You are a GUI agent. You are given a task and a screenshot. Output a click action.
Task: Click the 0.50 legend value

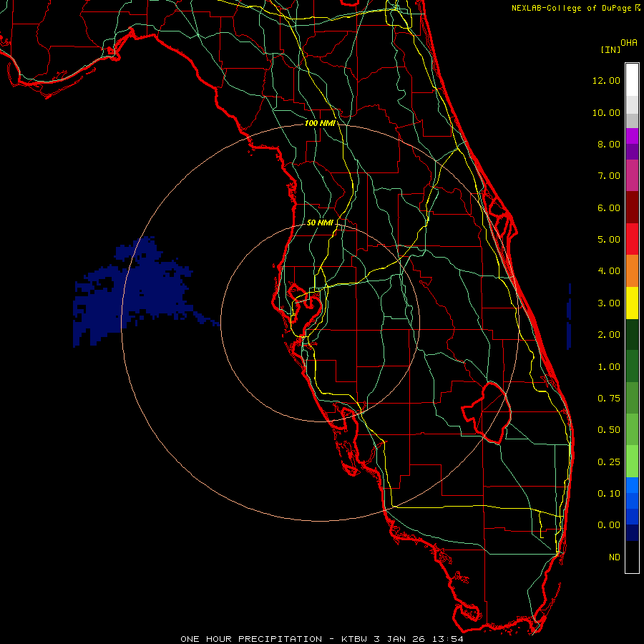pos(609,430)
